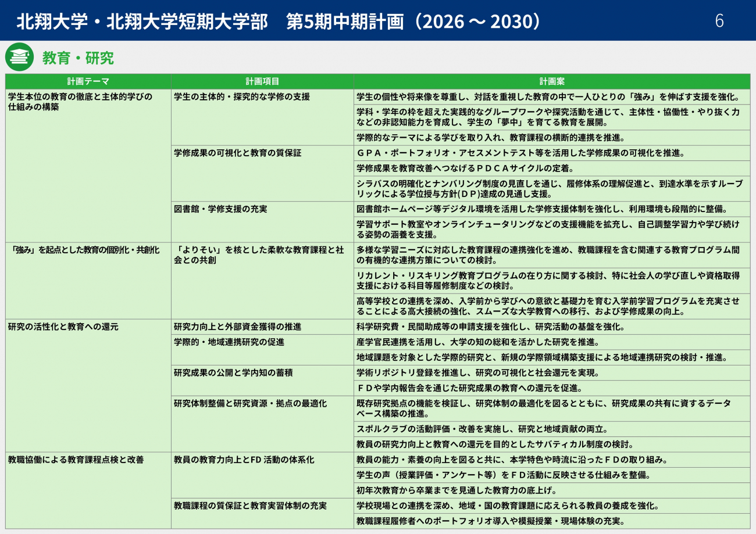Click the green graduation cap icon
The height and width of the screenshot is (534, 756).
click(19, 57)
